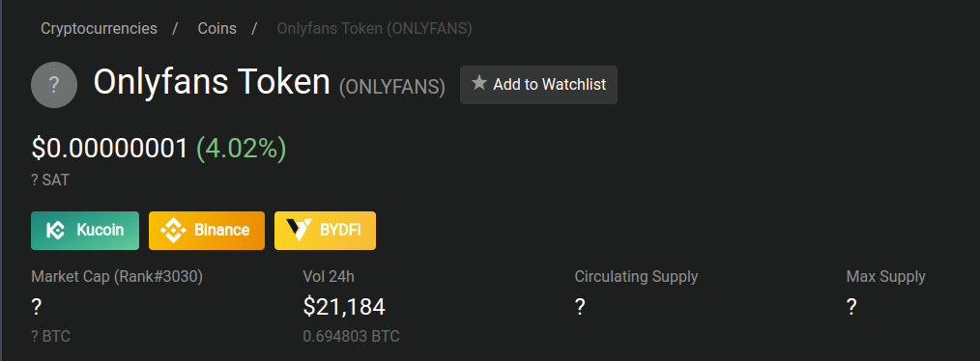The height and width of the screenshot is (361, 980).
Task: Click the Onlyfans Token heading
Action: coord(212,82)
